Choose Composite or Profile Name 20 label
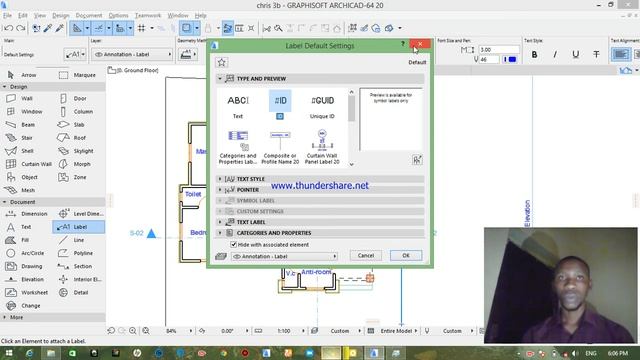Screen dimensions: 640x360 tap(280, 147)
